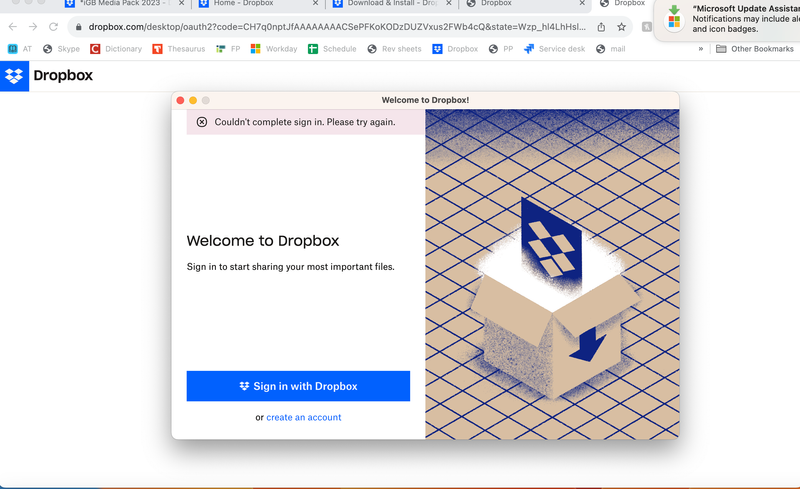
Task: Click the Microsoft Update Assistant notification icon
Action: point(675,16)
